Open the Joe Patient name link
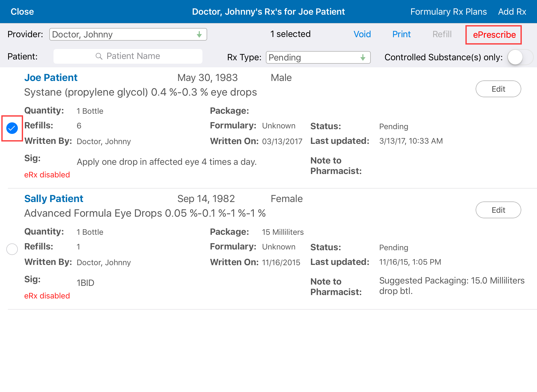 tap(51, 78)
